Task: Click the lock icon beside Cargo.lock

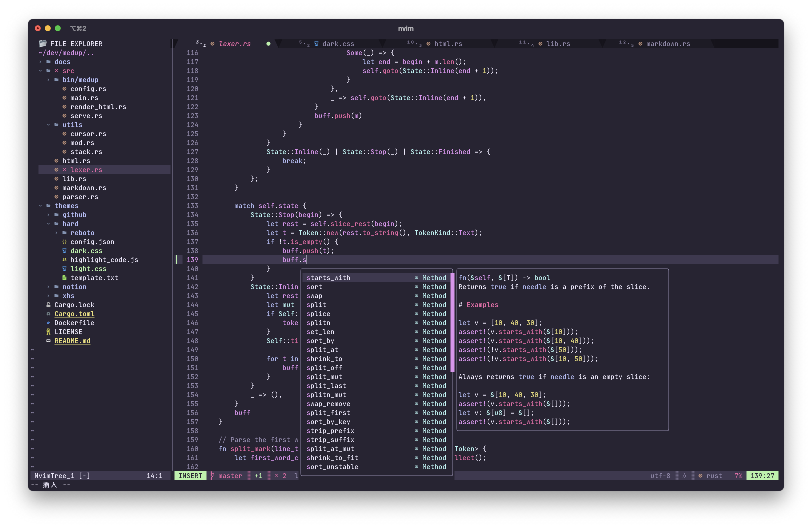Action: tap(48, 305)
